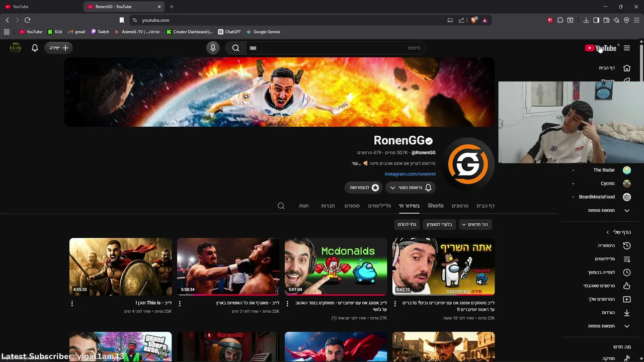This screenshot has width=644, height=362.
Task: Switch to the first 'YouTube' browser tab
Action: (40, 7)
